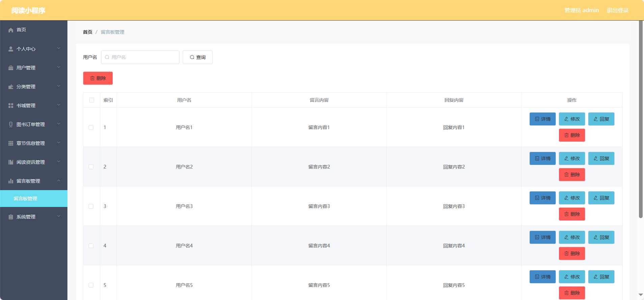This screenshot has height=300, width=644.
Task: Click the scrollbar down arrow
Action: (x=641, y=295)
